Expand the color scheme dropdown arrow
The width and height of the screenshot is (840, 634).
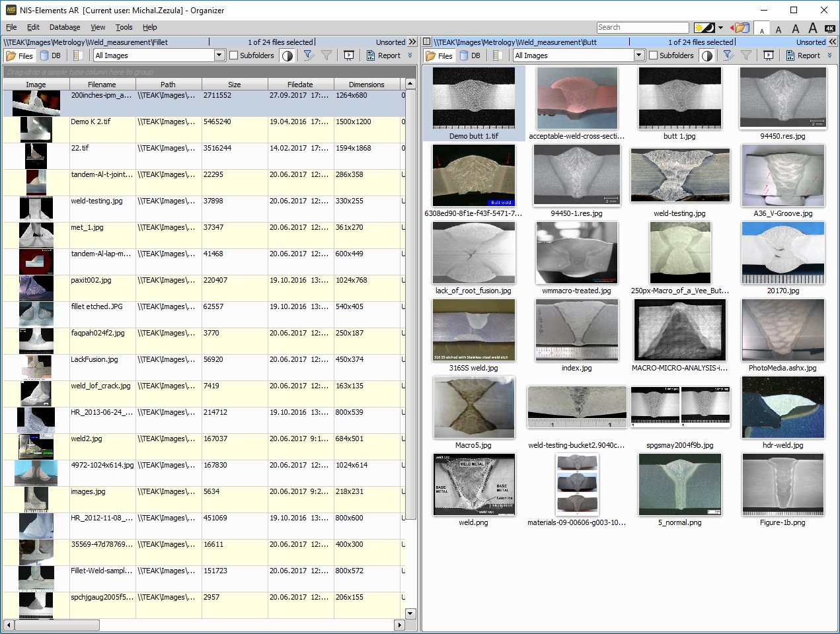click(720, 28)
